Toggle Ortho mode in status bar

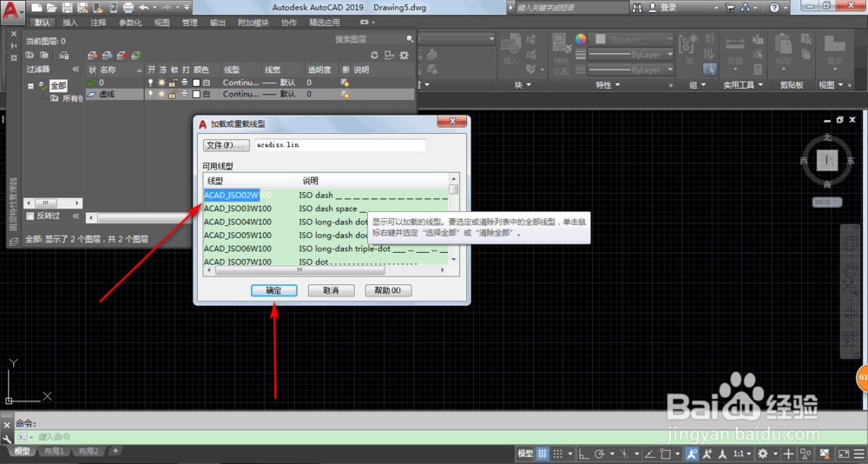click(x=584, y=453)
